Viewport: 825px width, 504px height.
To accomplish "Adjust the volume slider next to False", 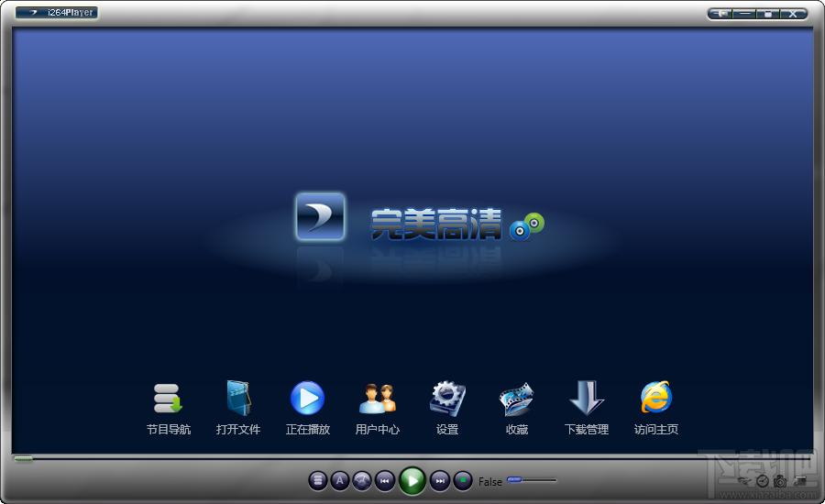I will pos(532,480).
